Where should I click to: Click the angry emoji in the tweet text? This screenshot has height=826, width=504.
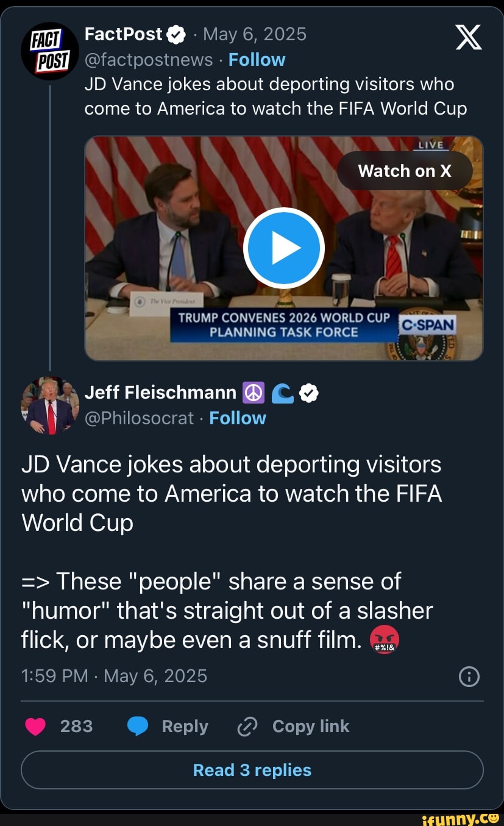(x=385, y=640)
